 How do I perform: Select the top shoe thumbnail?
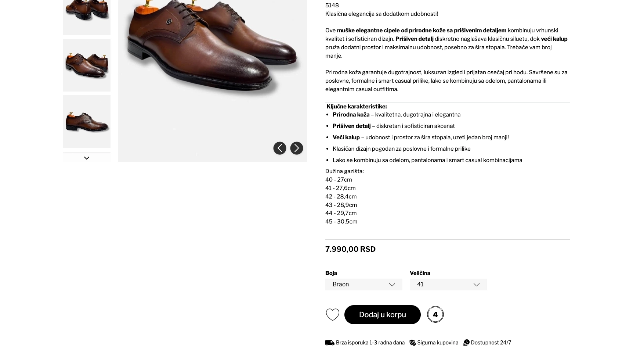[x=87, y=15]
